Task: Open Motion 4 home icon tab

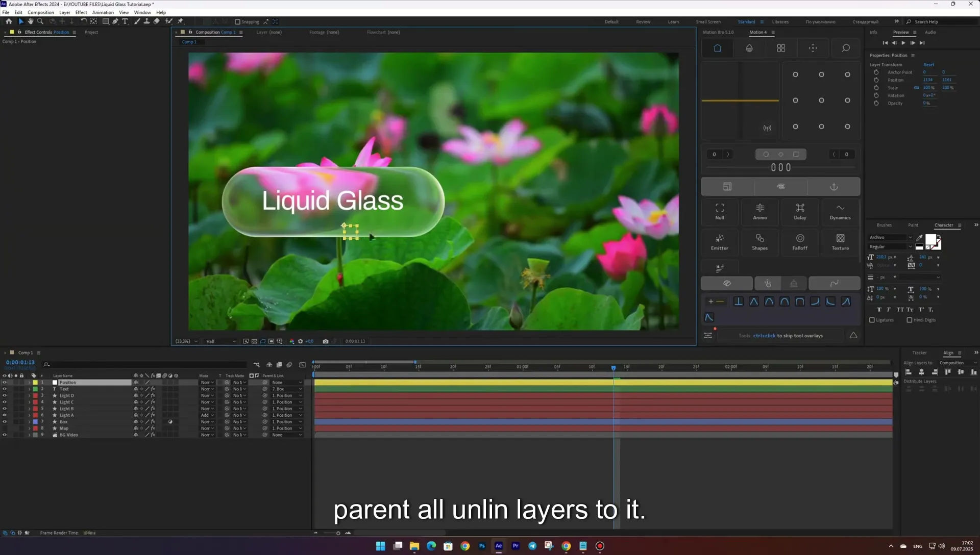Action: coord(717,48)
